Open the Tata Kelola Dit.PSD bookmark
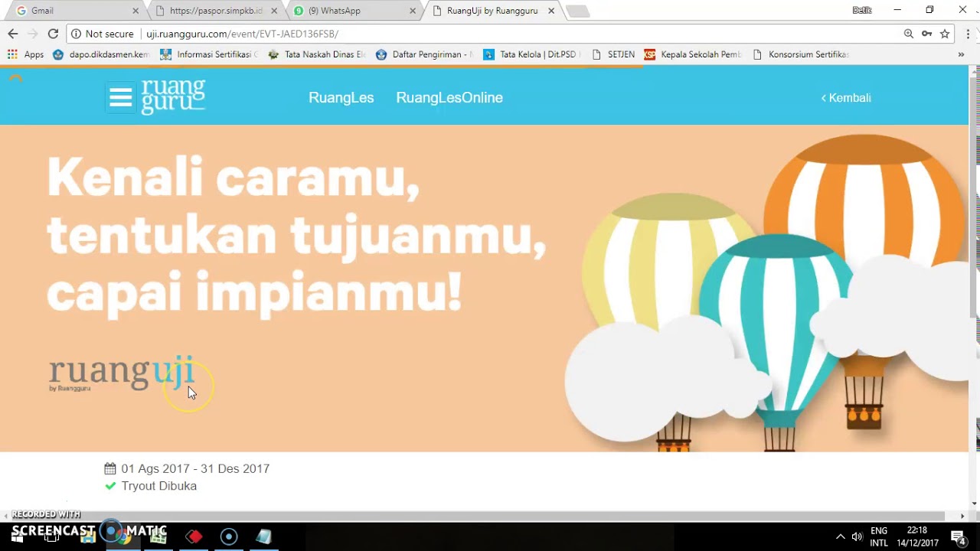980x551 pixels. tap(532, 54)
